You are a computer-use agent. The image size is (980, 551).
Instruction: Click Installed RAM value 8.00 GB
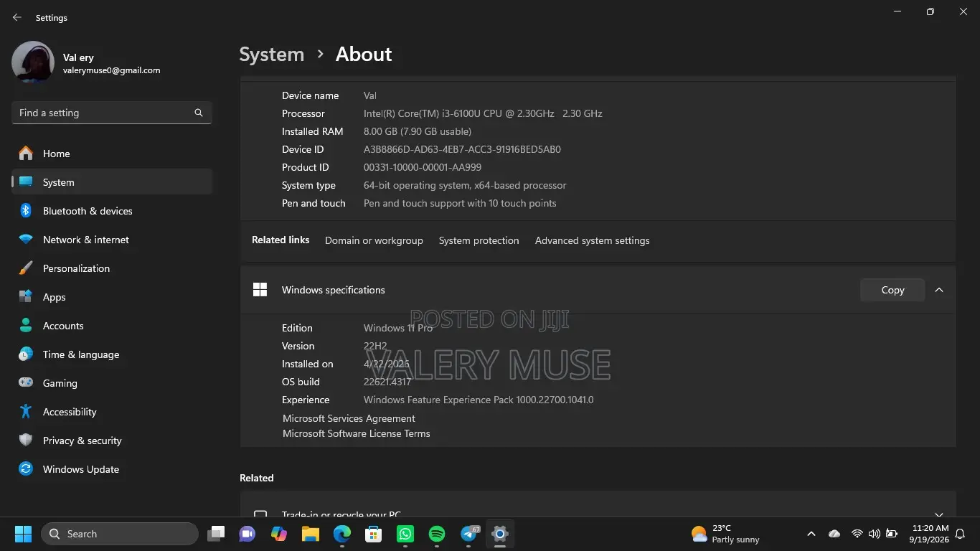[x=418, y=131]
